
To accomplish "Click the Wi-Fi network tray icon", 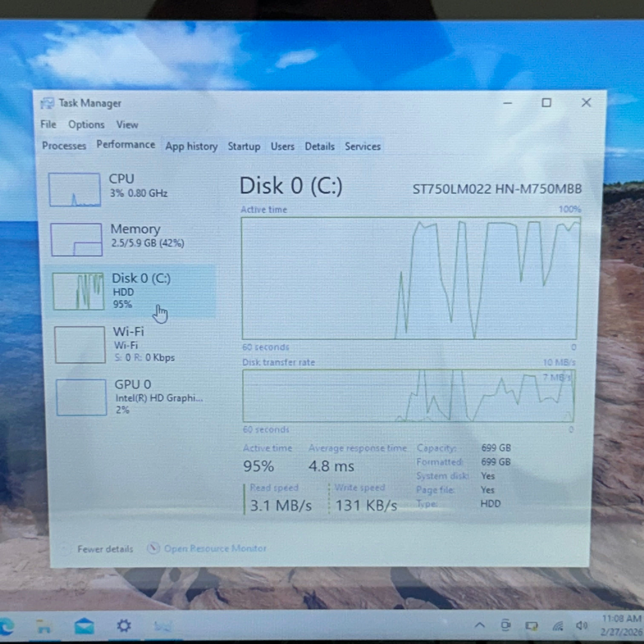I will 558,626.
